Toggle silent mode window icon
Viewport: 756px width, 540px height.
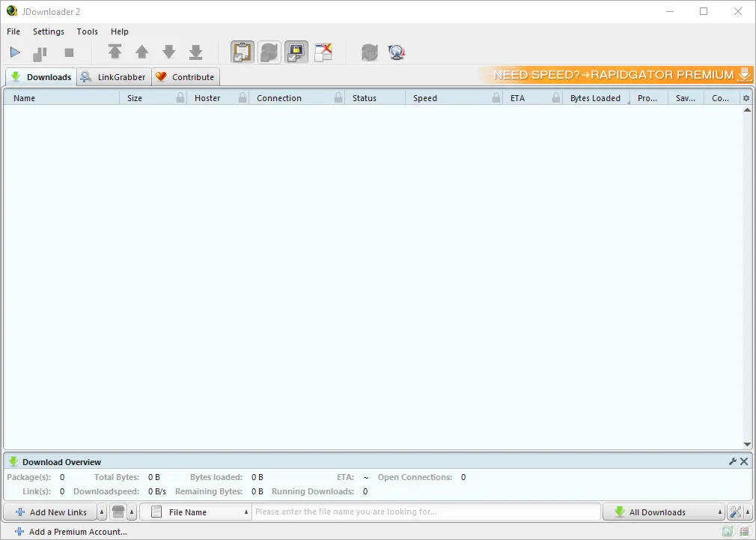pyautogui.click(x=323, y=52)
